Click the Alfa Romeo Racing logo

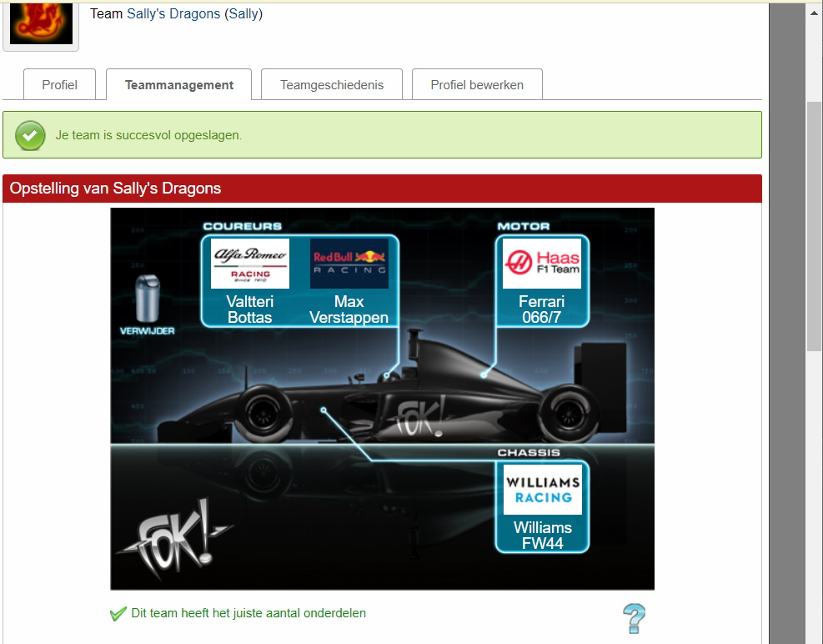coord(250,263)
